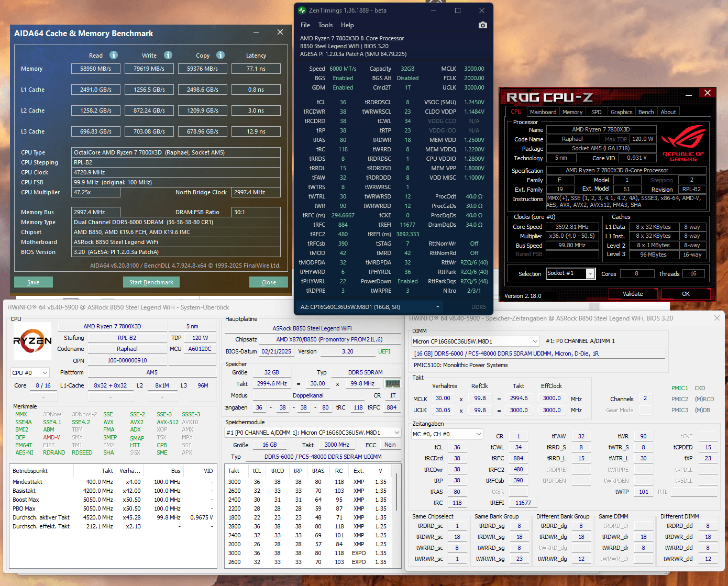
Task: Click the Max TDP value 120.0 W
Action: 643,139
